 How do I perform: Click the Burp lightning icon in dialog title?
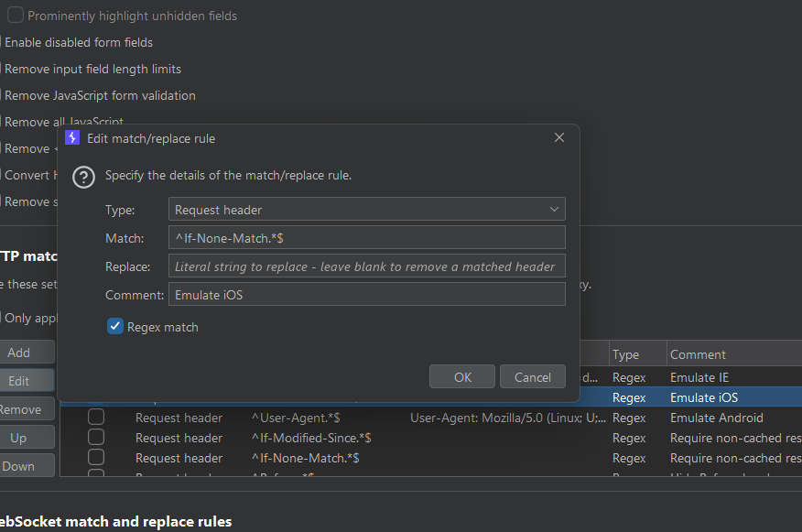[72, 137]
